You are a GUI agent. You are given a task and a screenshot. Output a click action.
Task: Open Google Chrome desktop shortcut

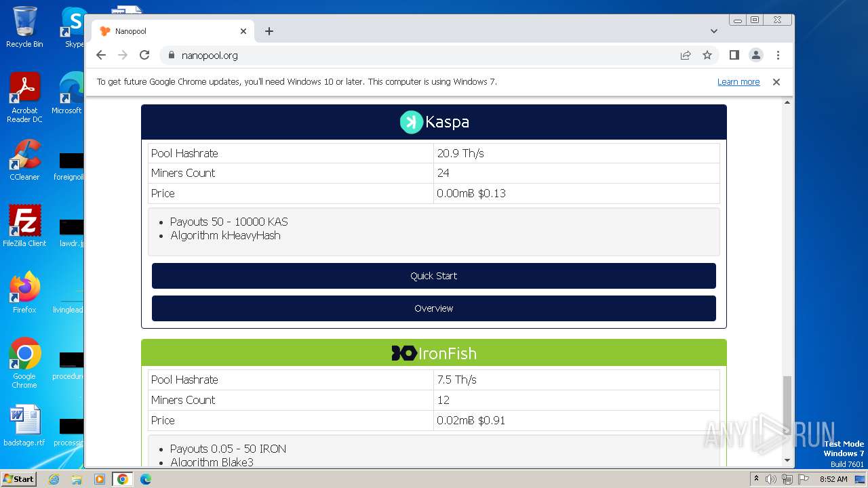coord(24,363)
